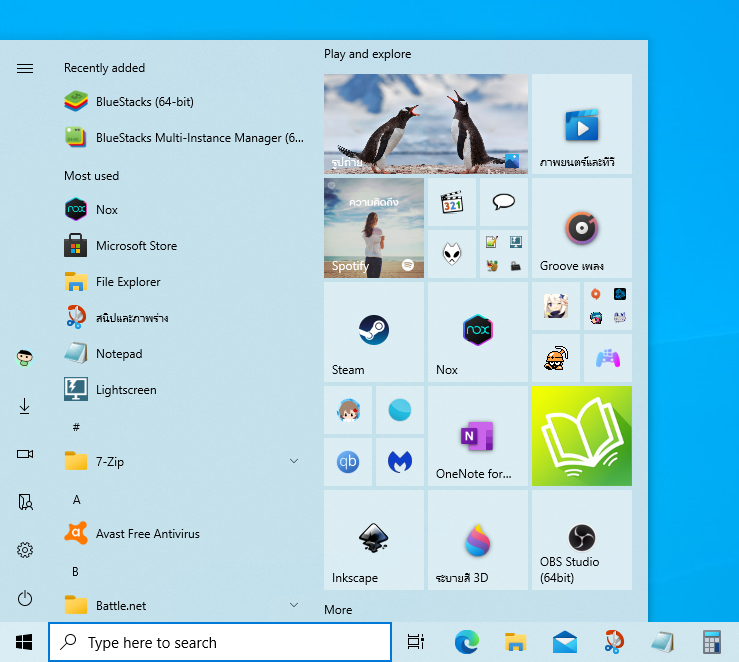
Task: Expand the 7-Zip folder
Action: tap(183, 462)
